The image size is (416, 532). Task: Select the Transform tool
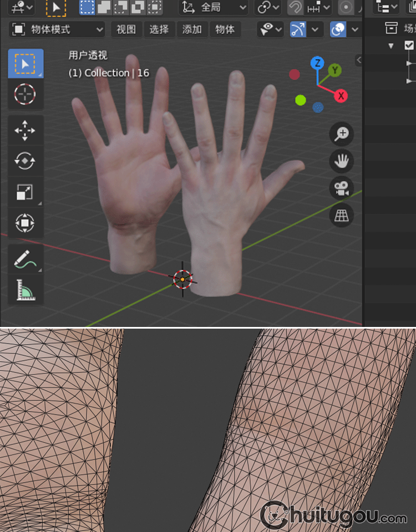click(x=25, y=223)
